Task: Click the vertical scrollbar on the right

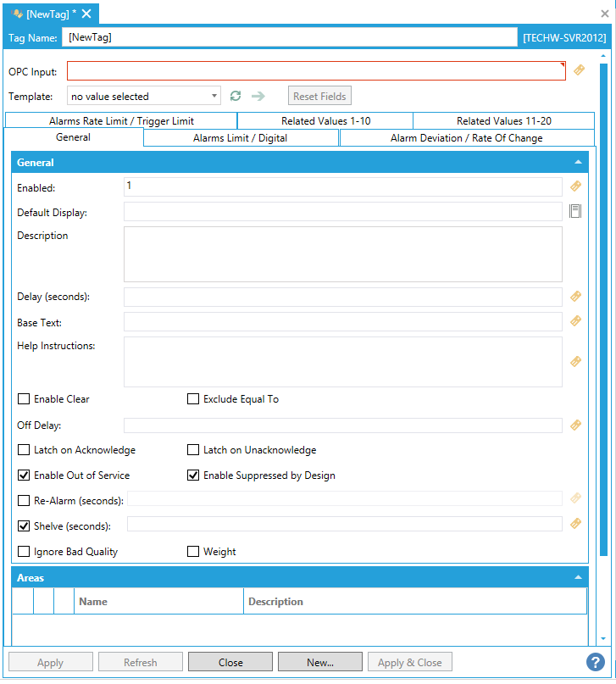Action: [x=603, y=339]
